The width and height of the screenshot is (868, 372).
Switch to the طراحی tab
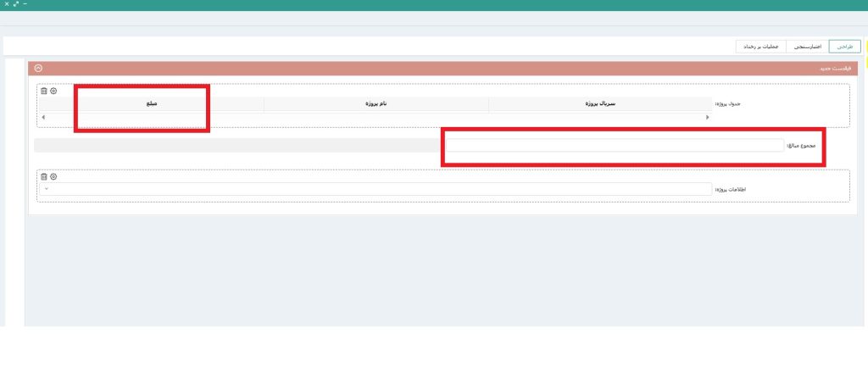click(843, 47)
